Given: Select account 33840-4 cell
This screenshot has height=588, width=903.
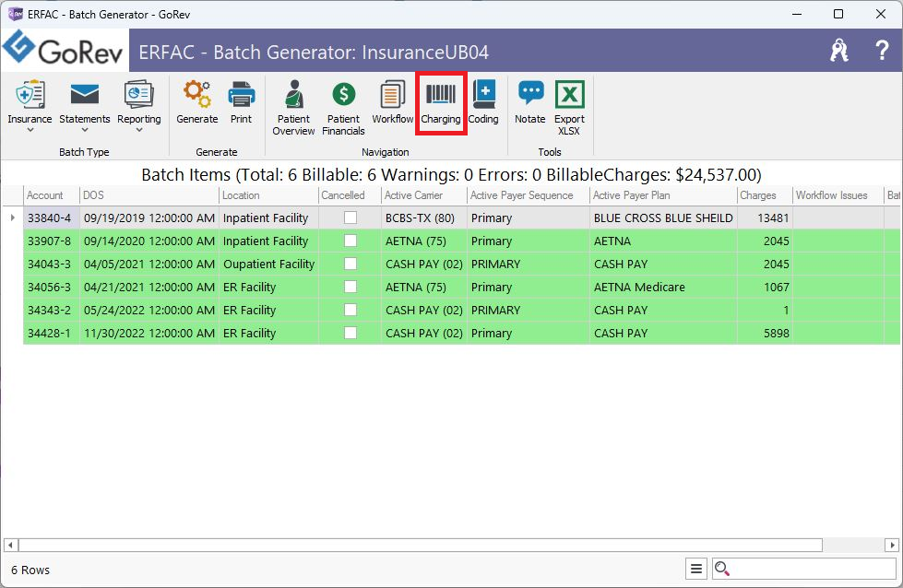Looking at the screenshot, I should pos(52,218).
